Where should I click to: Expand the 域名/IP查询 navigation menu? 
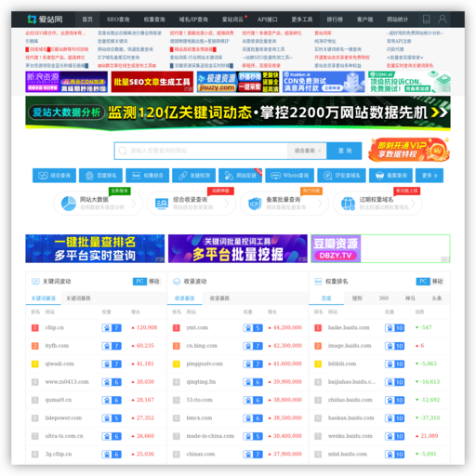point(193,20)
